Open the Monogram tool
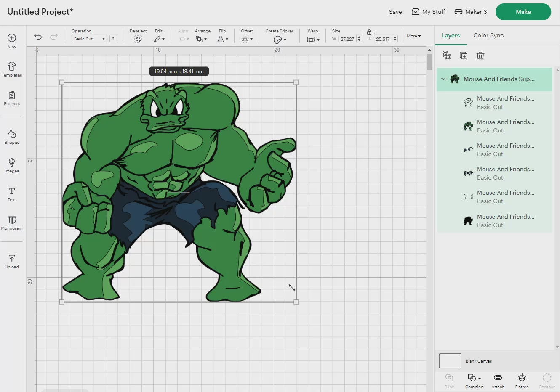The height and width of the screenshot is (392, 560). (x=12, y=222)
